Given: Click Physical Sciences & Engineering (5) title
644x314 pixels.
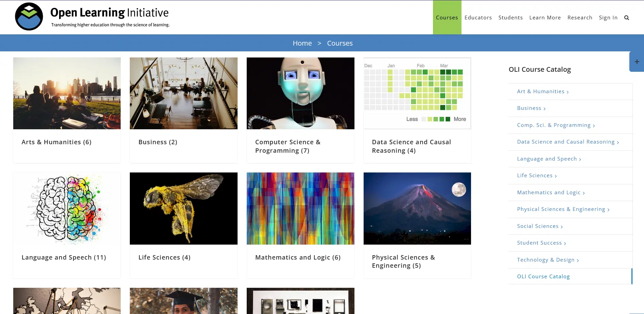Looking at the screenshot, I should 403,261.
